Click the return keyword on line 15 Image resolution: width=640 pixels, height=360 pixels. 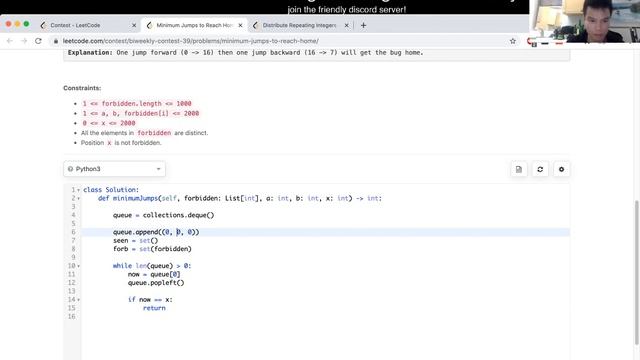(x=154, y=308)
